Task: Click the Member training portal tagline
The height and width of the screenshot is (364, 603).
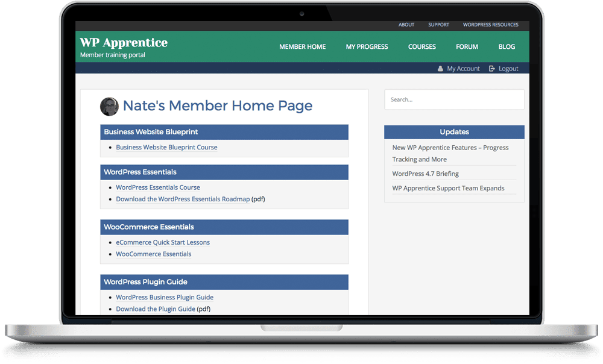Action: [x=113, y=55]
